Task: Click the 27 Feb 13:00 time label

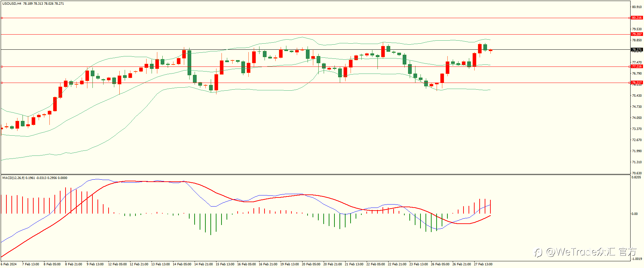Action: pyautogui.click(x=483, y=264)
